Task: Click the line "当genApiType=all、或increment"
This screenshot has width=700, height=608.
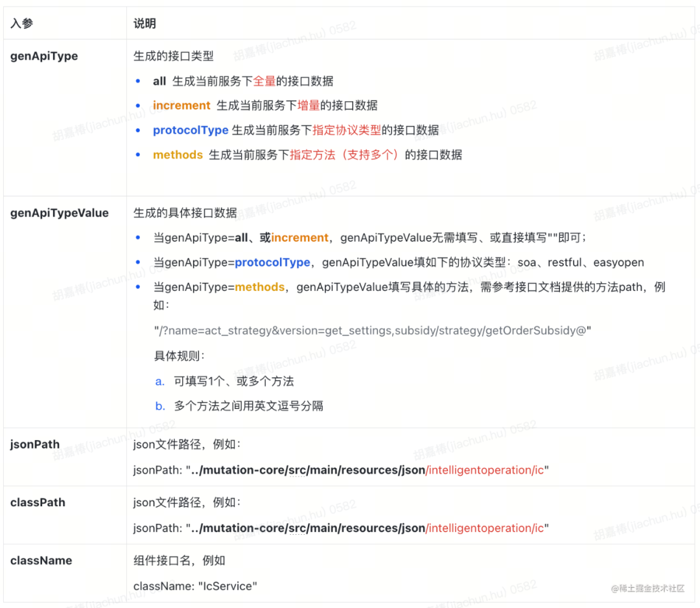Action: 369,237
